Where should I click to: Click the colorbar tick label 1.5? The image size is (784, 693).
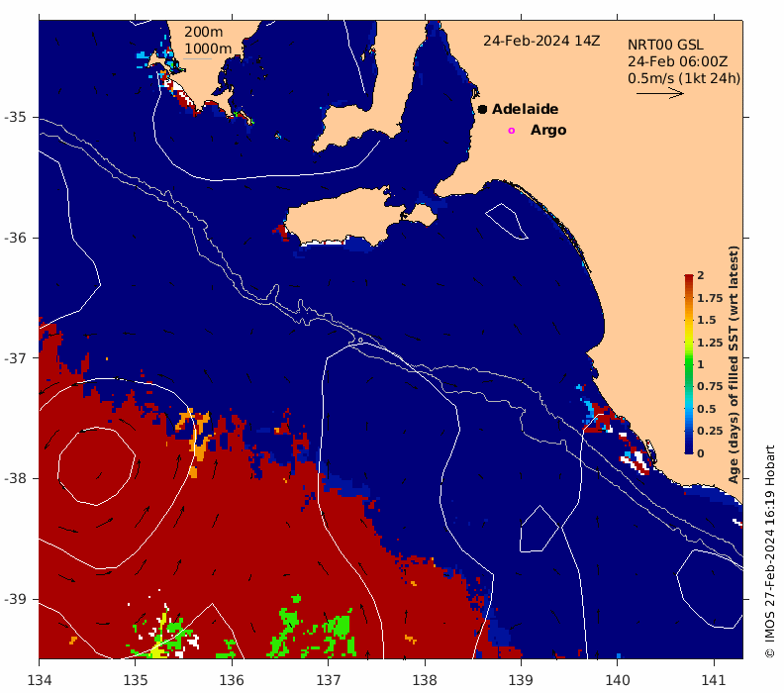pyautogui.click(x=707, y=320)
